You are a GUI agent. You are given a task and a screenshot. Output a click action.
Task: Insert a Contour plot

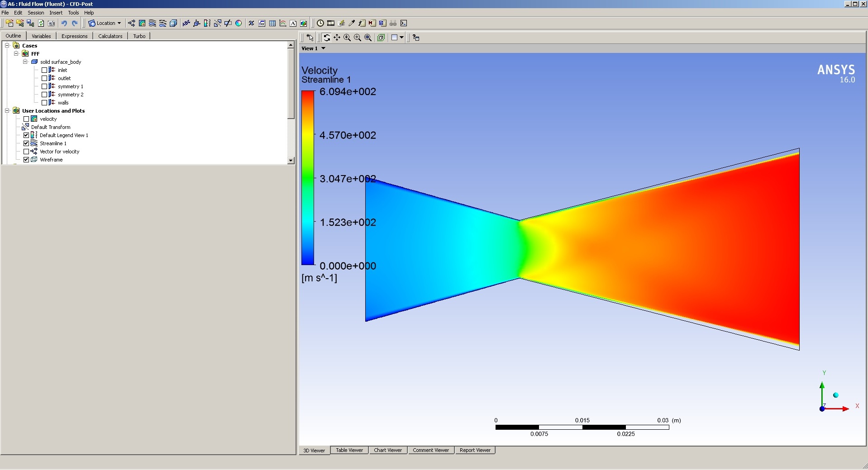pos(142,23)
